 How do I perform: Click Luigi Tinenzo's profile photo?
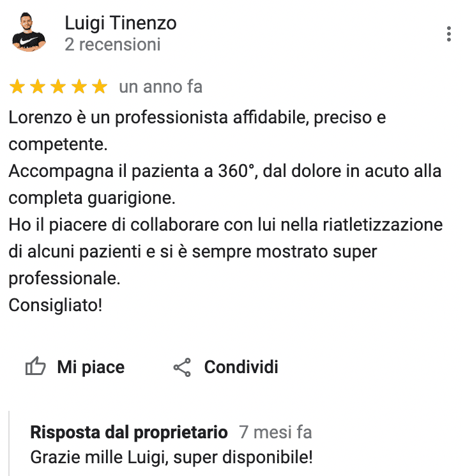point(29,32)
